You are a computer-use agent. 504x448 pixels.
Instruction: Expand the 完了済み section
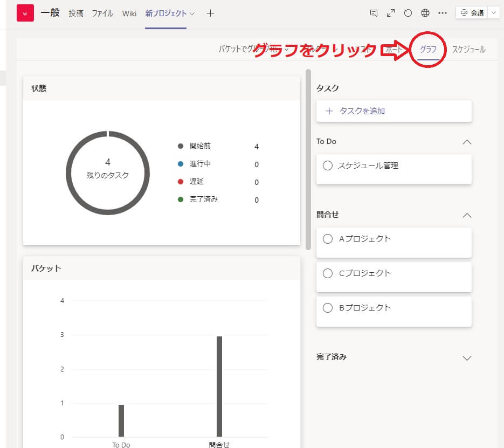(467, 358)
